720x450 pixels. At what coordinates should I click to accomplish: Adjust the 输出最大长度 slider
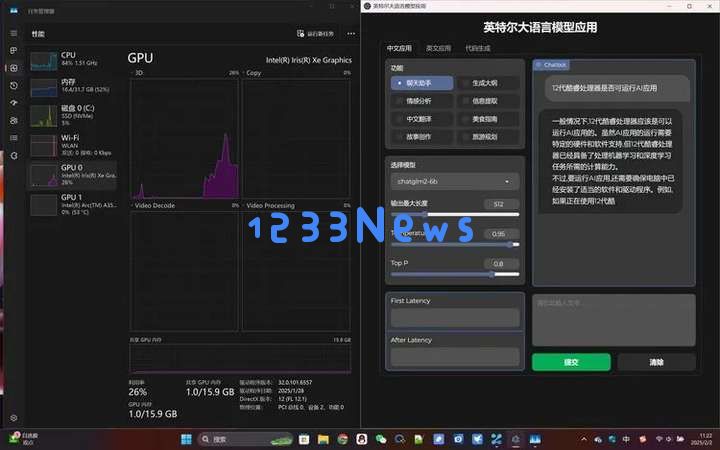455,214
